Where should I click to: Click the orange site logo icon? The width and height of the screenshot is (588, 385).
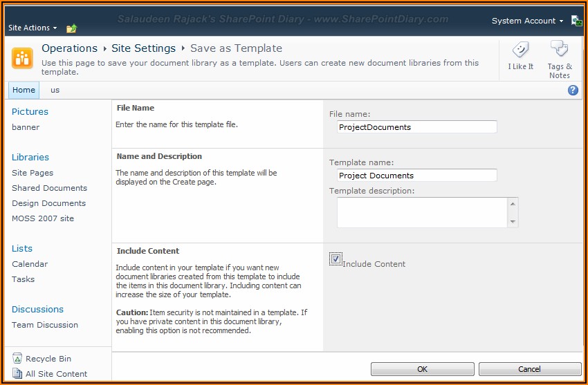22,58
